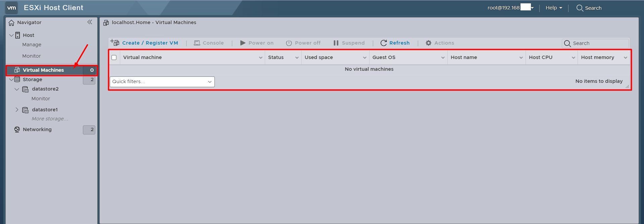Click the header Search field text
The height and width of the screenshot is (224, 644).
(x=593, y=8)
